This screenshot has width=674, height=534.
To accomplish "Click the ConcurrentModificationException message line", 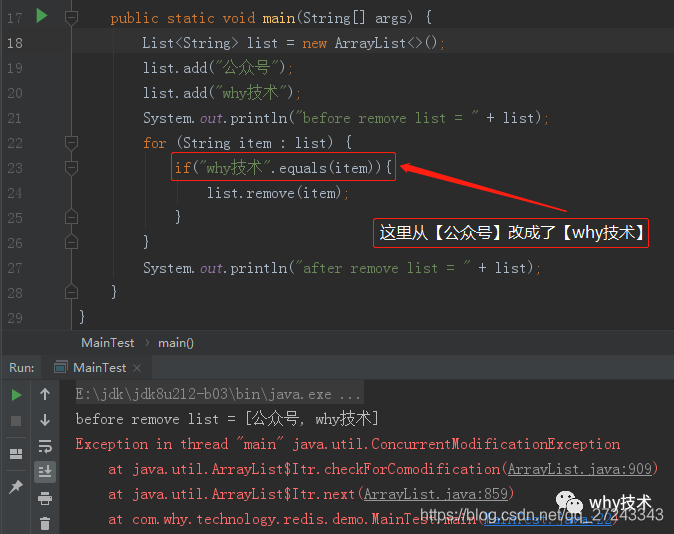I will (348, 444).
